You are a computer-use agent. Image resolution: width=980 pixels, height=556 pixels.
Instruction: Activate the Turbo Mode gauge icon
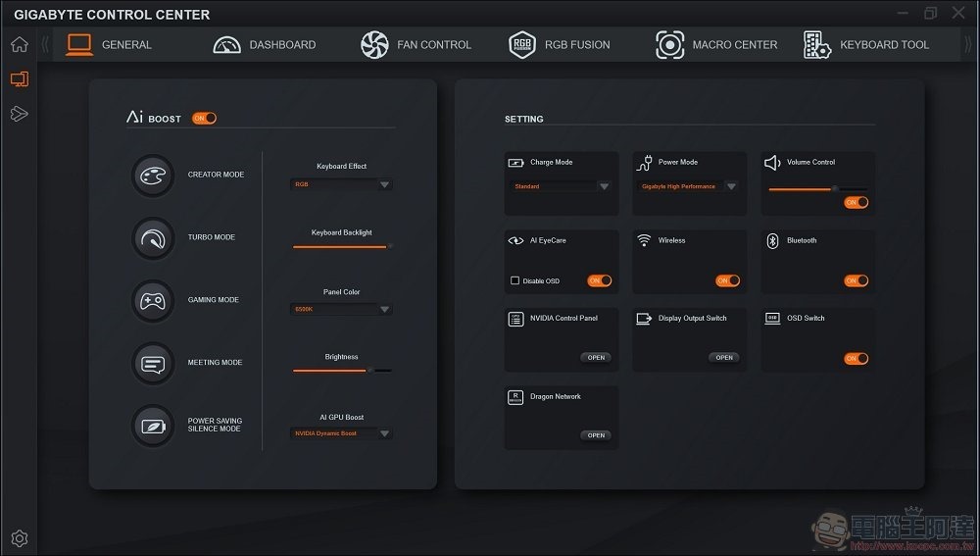153,237
